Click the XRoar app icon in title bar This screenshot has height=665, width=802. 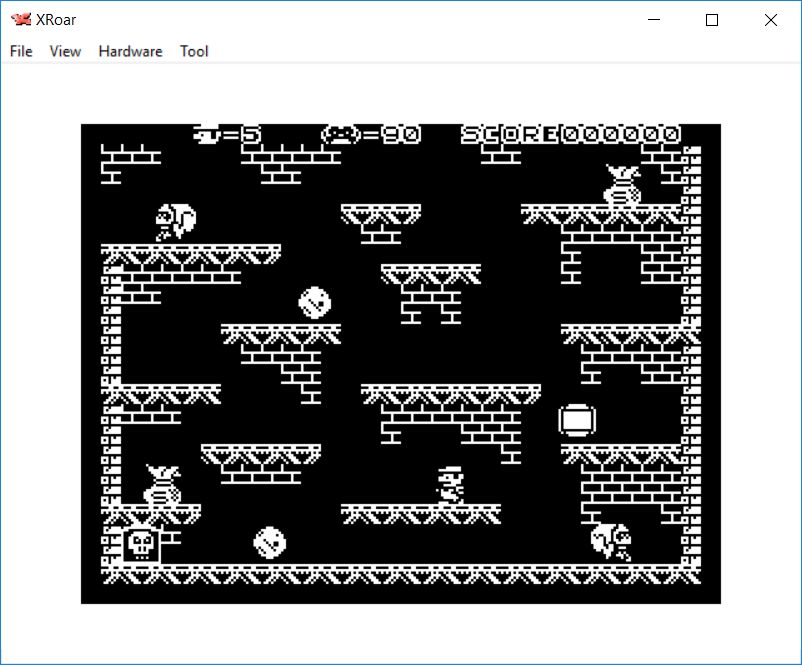pyautogui.click(x=20, y=20)
